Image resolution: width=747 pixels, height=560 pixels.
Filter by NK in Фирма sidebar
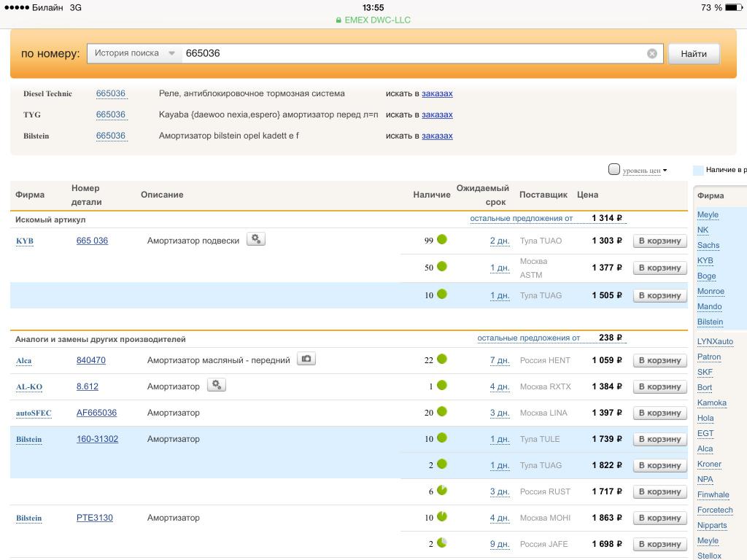703,230
